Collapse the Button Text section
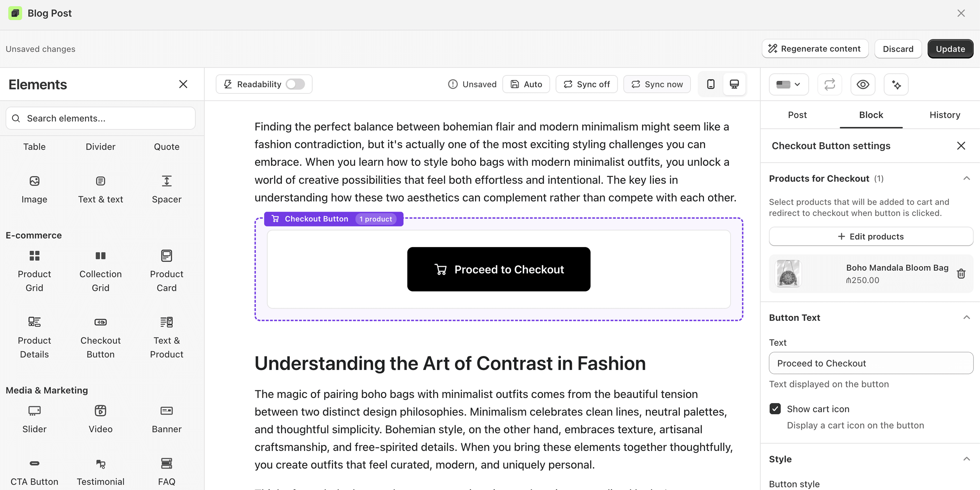 pos(966,318)
